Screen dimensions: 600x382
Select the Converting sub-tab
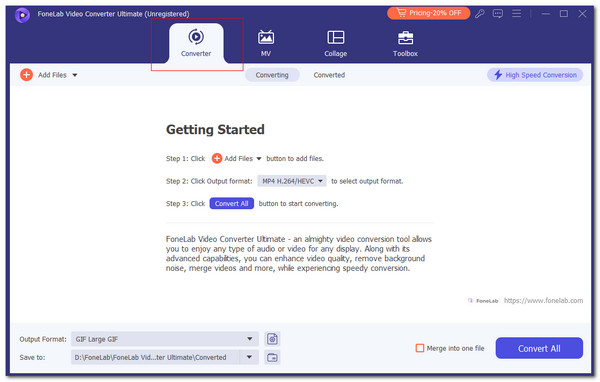click(272, 75)
